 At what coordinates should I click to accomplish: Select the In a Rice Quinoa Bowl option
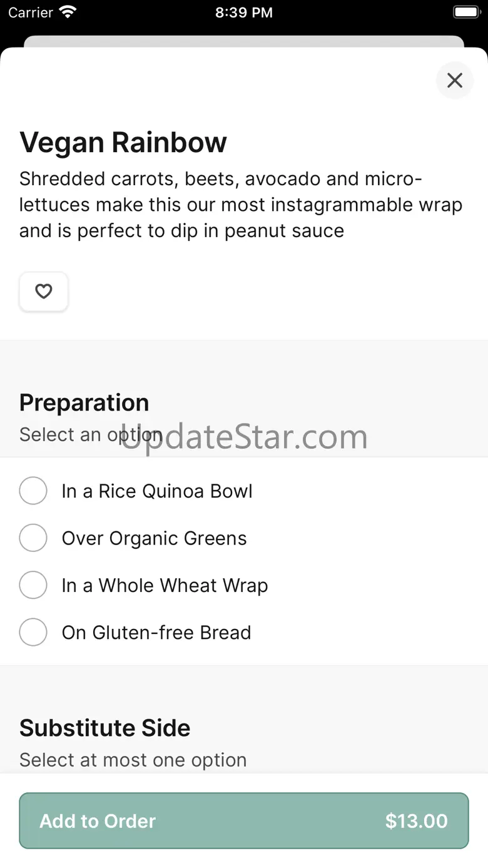(x=33, y=491)
